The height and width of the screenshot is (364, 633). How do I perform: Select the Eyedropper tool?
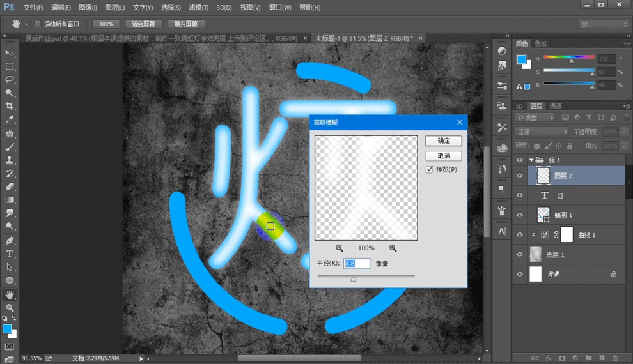(10, 119)
